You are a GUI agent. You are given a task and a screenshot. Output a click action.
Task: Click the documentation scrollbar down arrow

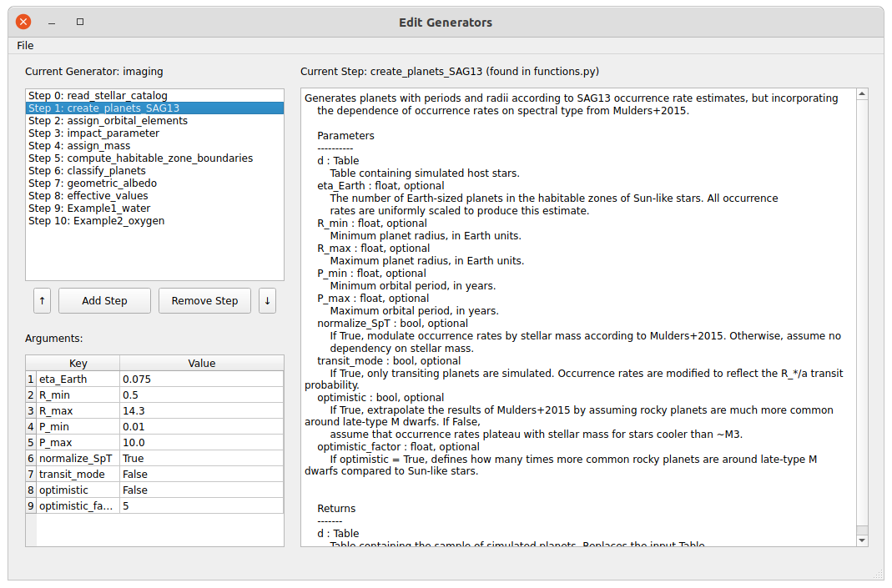coord(863,540)
